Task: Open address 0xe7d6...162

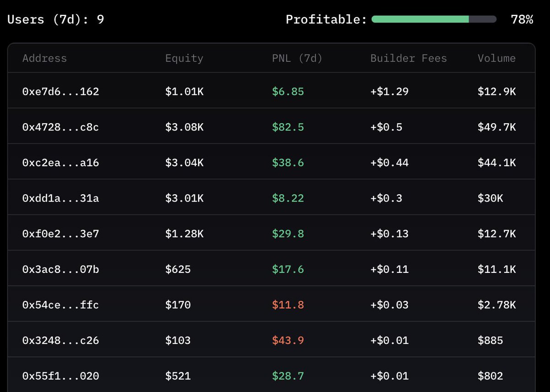Action: coord(60,92)
